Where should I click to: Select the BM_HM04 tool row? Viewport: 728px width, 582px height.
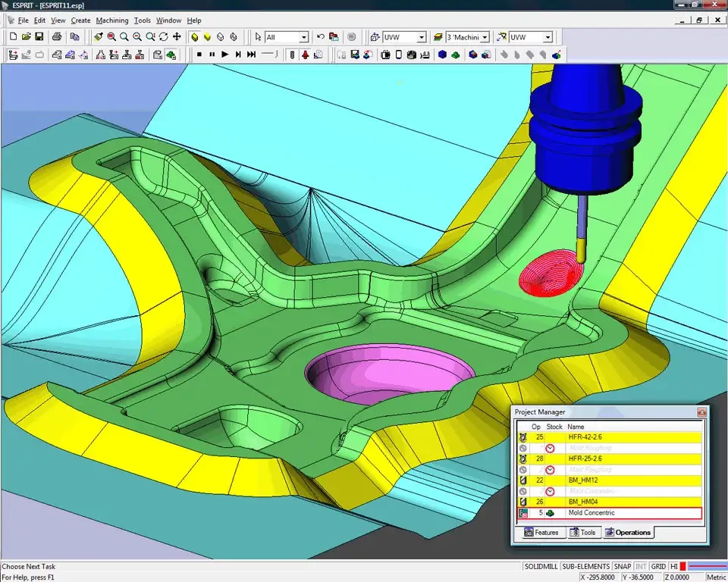(610, 502)
